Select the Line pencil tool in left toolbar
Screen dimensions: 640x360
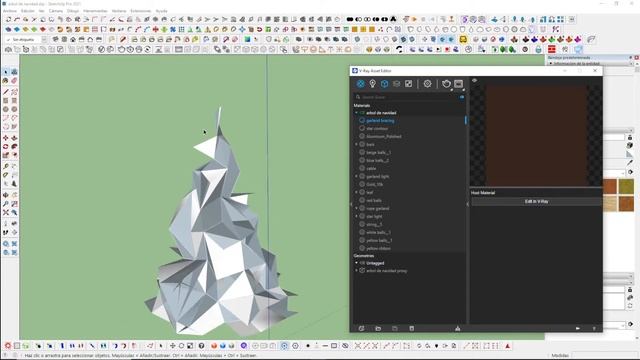(6, 92)
